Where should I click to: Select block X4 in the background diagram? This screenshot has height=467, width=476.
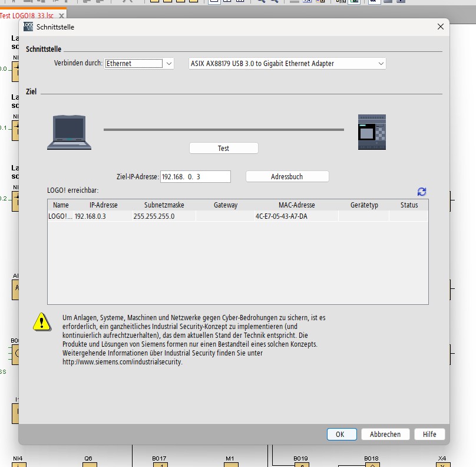443,465
